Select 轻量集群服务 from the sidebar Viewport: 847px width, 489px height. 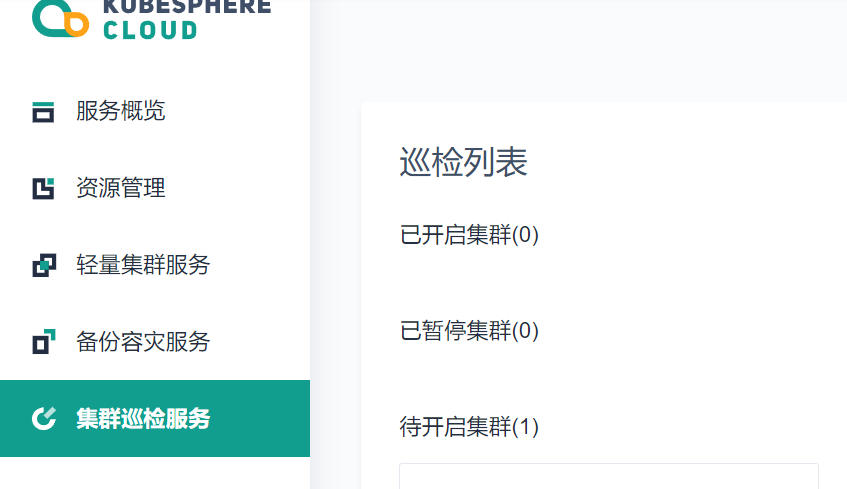[143, 265]
